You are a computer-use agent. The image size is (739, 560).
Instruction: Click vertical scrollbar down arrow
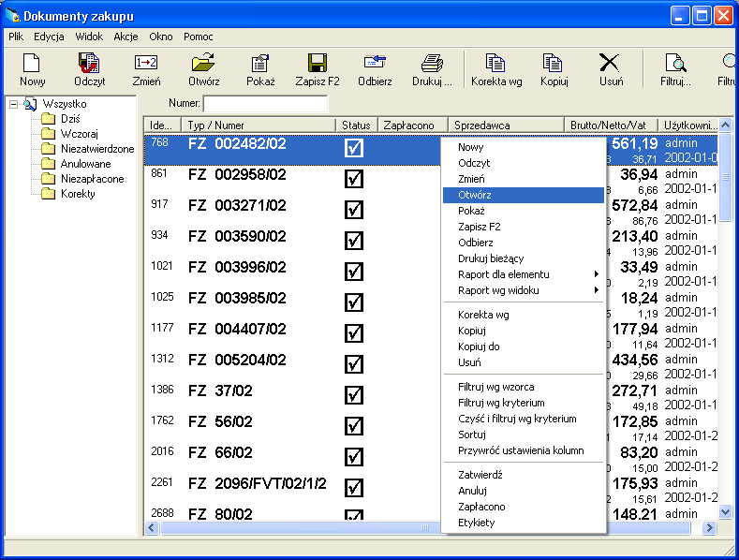pyautogui.click(x=725, y=511)
